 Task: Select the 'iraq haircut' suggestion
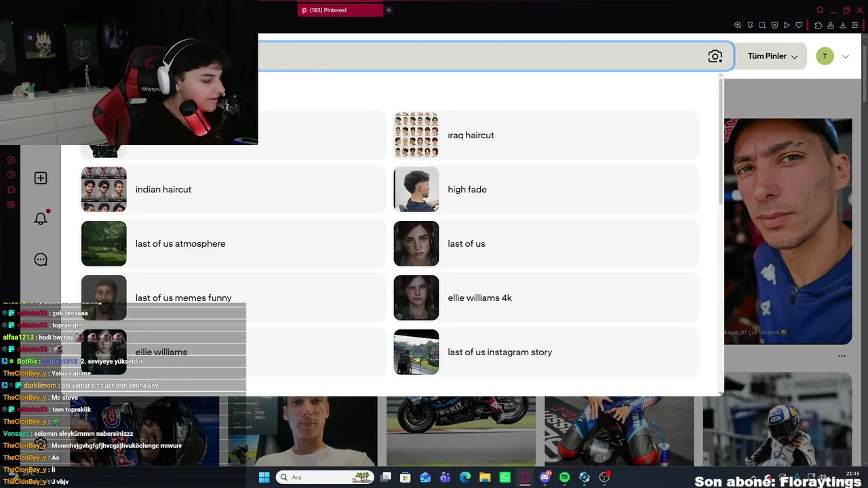(546, 135)
